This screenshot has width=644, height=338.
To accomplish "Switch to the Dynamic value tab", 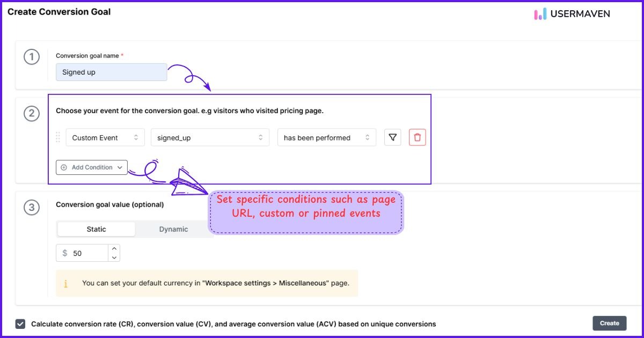I will coord(173,229).
